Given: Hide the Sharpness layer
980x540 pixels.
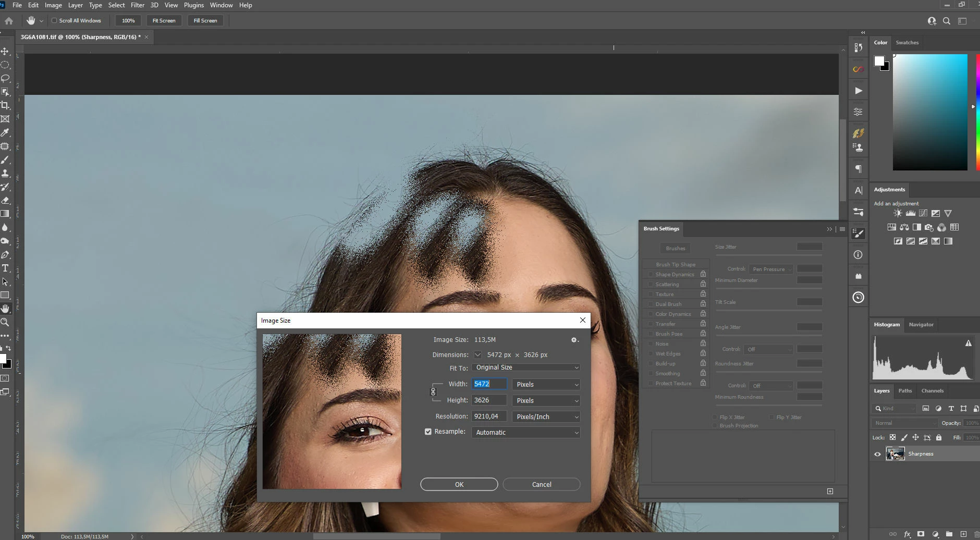Looking at the screenshot, I should 877,454.
